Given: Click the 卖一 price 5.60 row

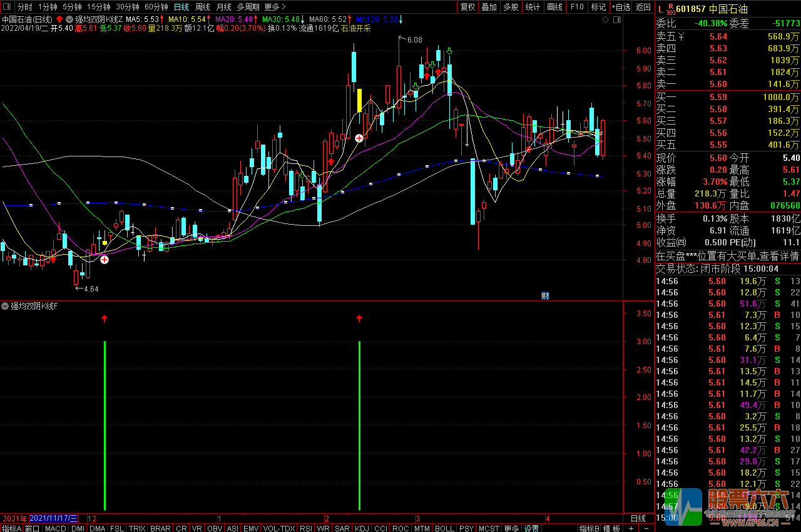Looking at the screenshot, I should click(x=727, y=84).
